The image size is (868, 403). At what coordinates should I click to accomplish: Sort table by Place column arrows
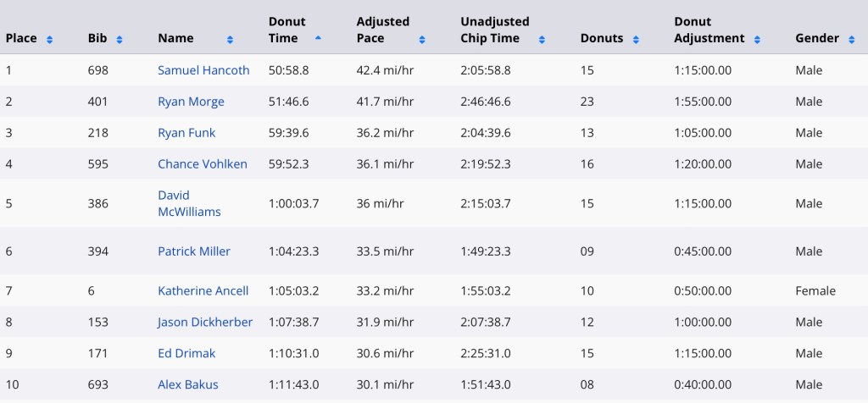pos(50,39)
